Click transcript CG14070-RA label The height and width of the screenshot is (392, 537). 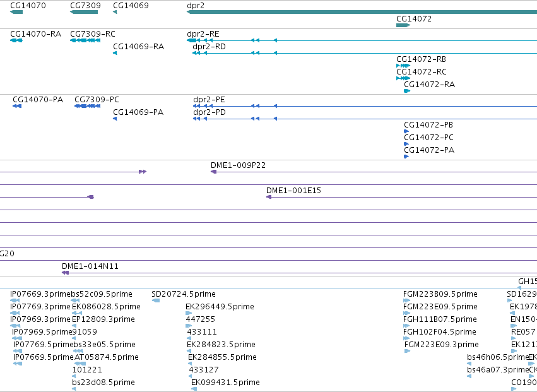click(35, 34)
